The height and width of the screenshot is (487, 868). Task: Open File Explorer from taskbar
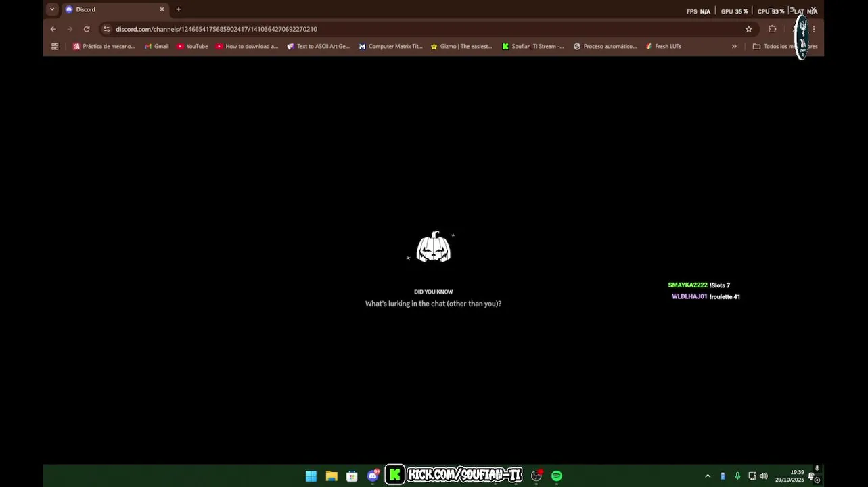coord(332,476)
